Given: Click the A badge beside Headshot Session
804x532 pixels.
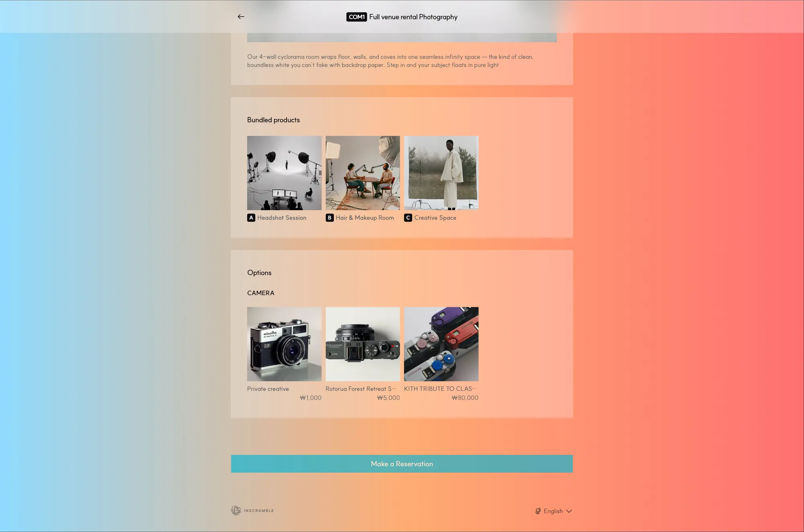Looking at the screenshot, I should (x=251, y=218).
